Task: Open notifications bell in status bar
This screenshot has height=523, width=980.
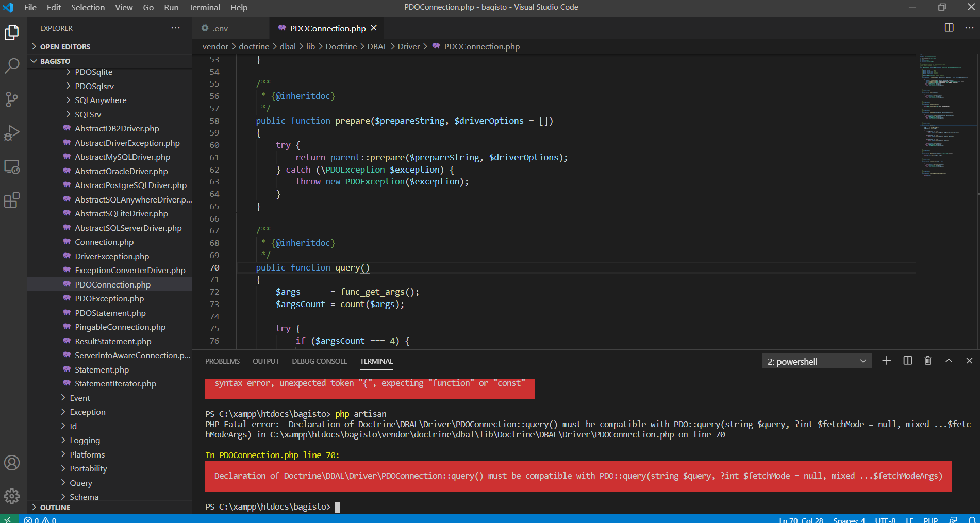Action: [x=972, y=519]
